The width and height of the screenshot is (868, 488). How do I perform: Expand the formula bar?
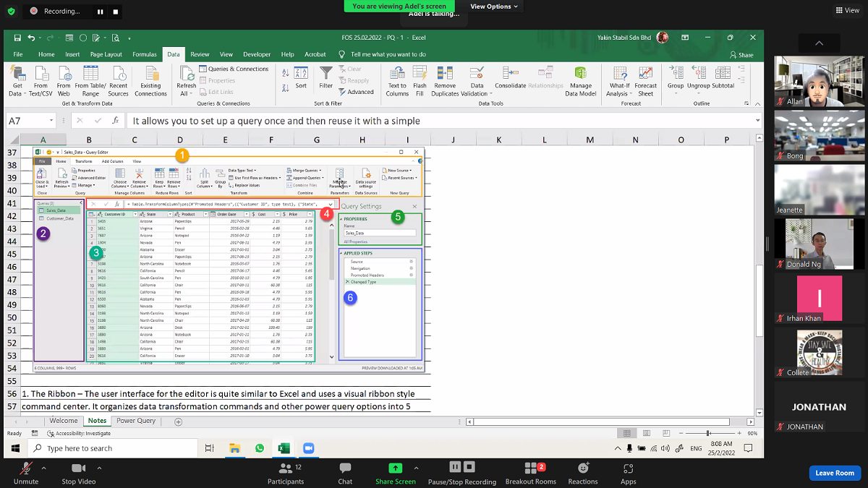click(x=757, y=121)
